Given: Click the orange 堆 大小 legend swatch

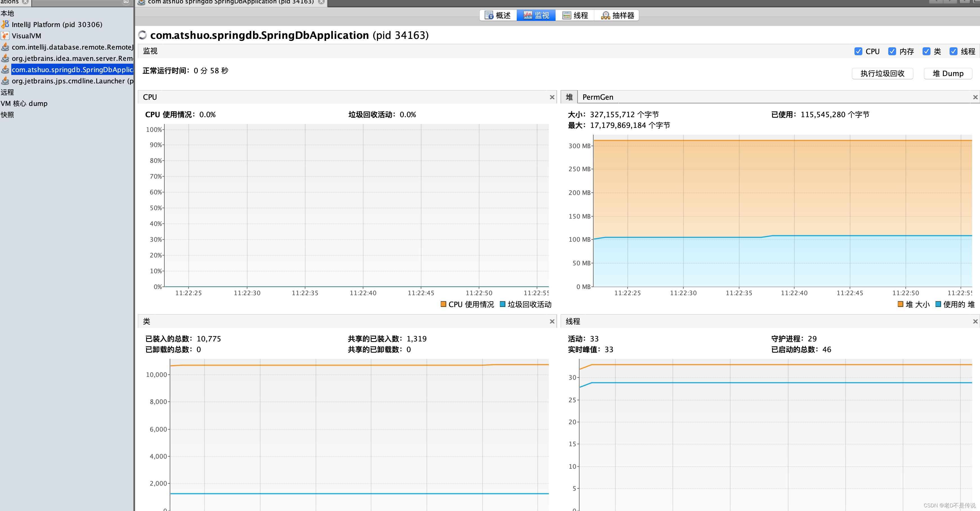Looking at the screenshot, I should [900, 304].
